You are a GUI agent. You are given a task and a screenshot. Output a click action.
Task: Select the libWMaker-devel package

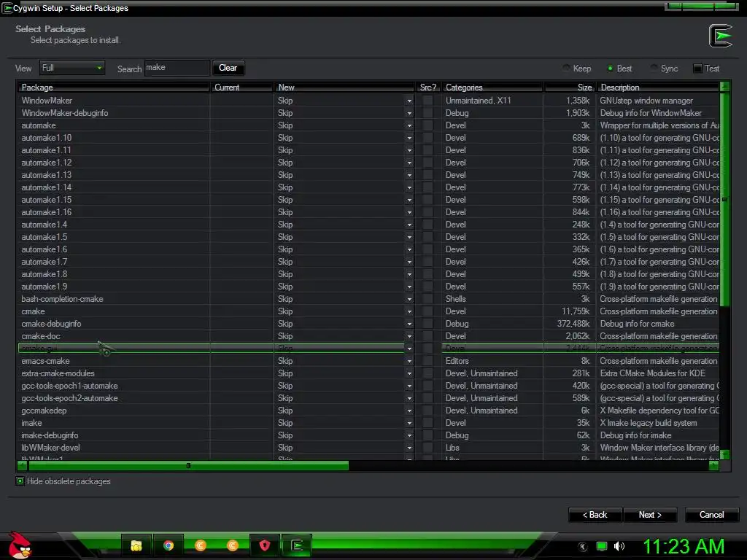50,448
